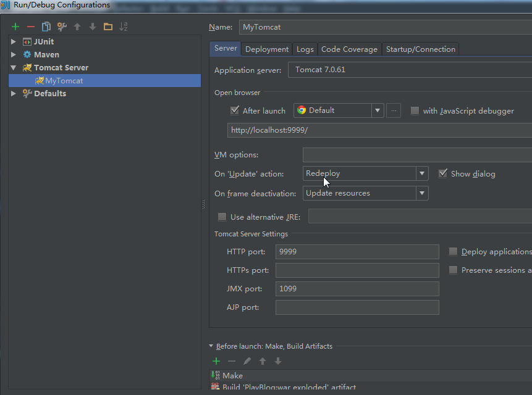Select the Make task row

click(371, 375)
